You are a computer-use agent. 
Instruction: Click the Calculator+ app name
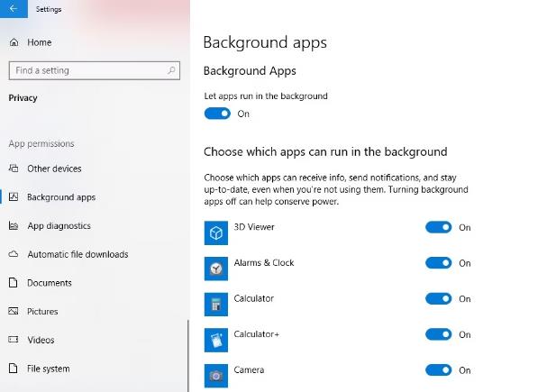coord(257,334)
